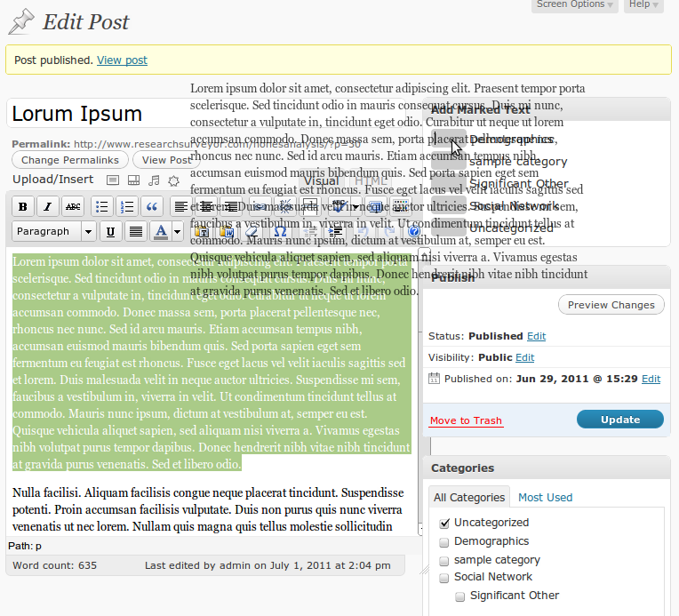This screenshot has height=616, width=679.
Task: Switch to the Visual editor tab
Action: pos(322,180)
